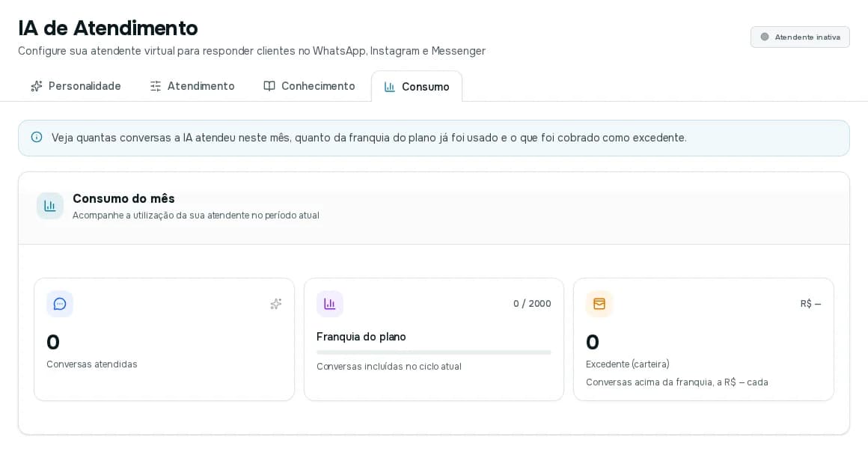Image resolution: width=868 pixels, height=449 pixels.
Task: Click the Franquia do plano title
Action: [361, 337]
